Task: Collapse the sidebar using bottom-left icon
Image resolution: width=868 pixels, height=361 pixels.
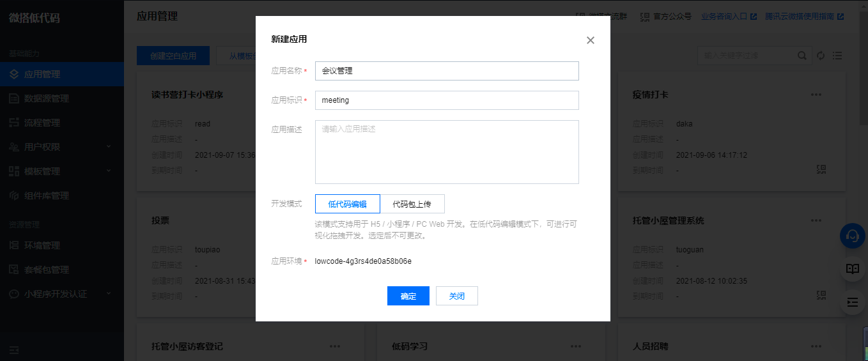Action: click(14, 349)
